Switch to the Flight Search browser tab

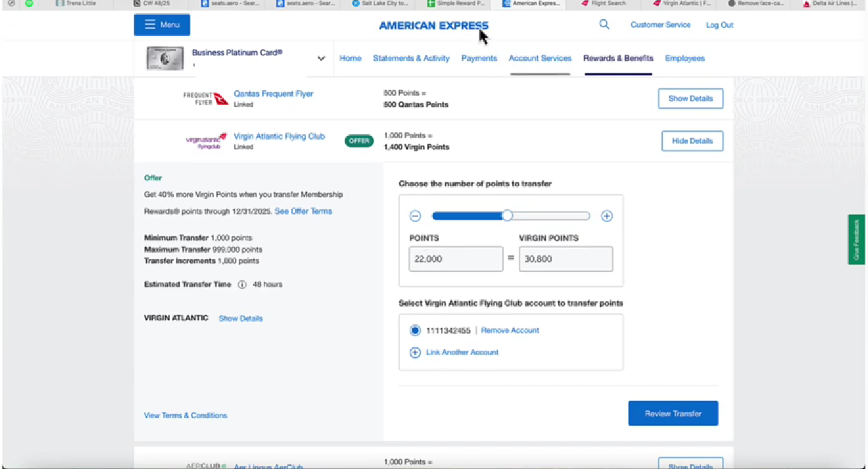(x=603, y=4)
